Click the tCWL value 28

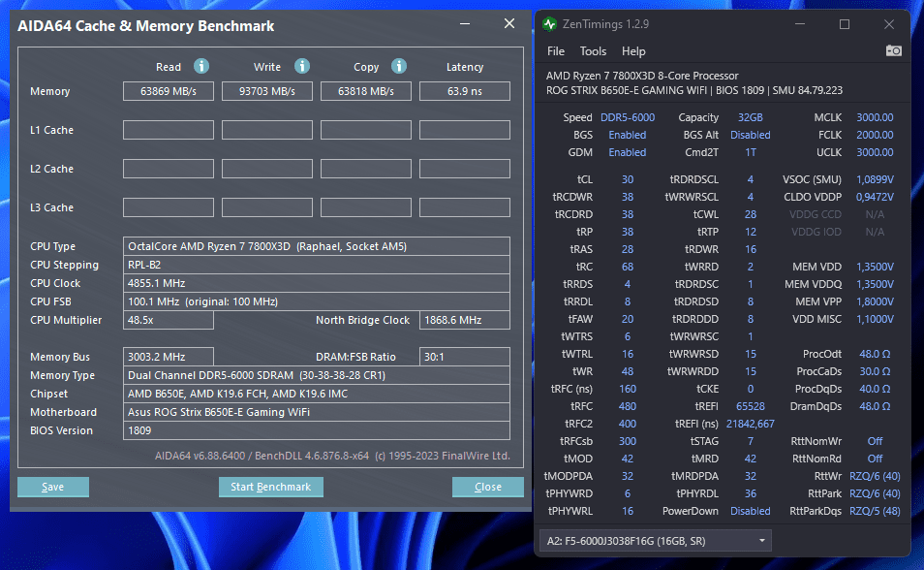(x=751, y=214)
